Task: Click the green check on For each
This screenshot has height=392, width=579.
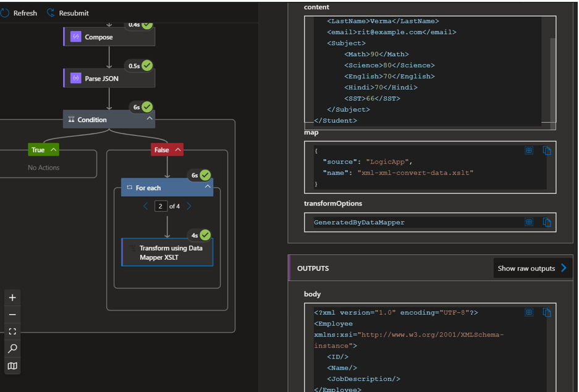Action: pos(205,175)
